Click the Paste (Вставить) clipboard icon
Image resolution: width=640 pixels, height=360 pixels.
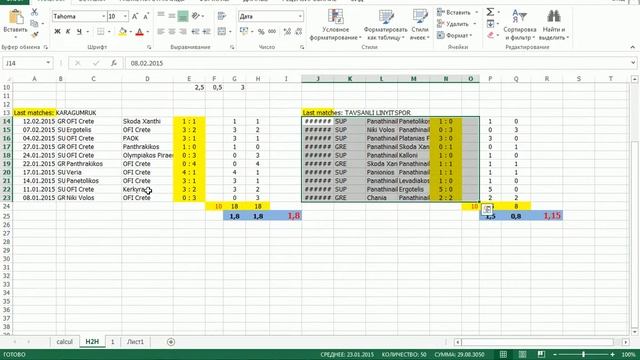click(x=16, y=17)
